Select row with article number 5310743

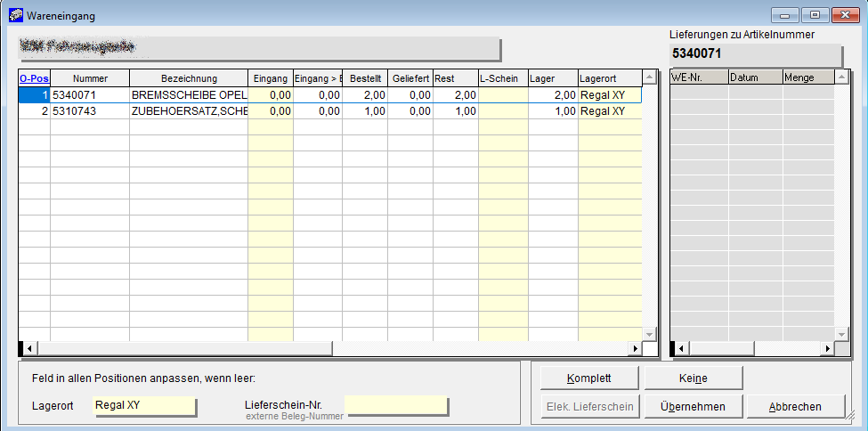coord(89,111)
